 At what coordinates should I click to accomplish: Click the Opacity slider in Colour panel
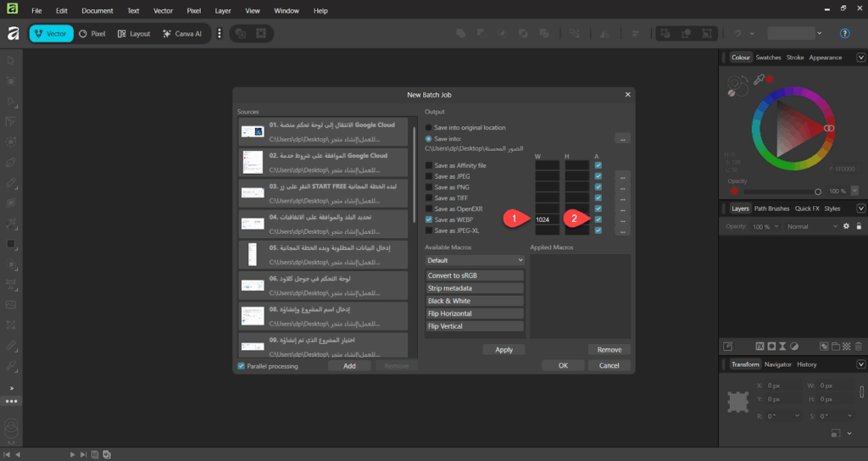[780, 192]
